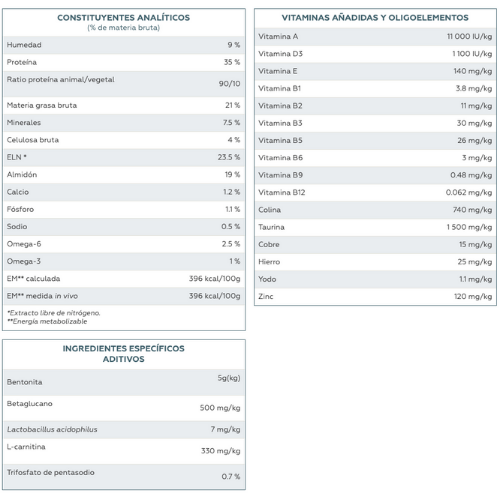Click the Extracto libre de nitrógeno footnote
500x500 pixels.
tap(54, 313)
